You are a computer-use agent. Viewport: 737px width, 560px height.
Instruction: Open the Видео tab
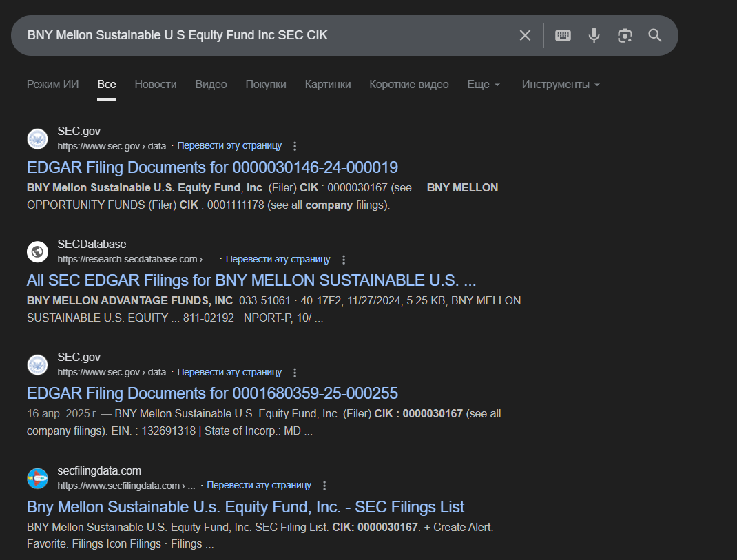click(x=211, y=84)
